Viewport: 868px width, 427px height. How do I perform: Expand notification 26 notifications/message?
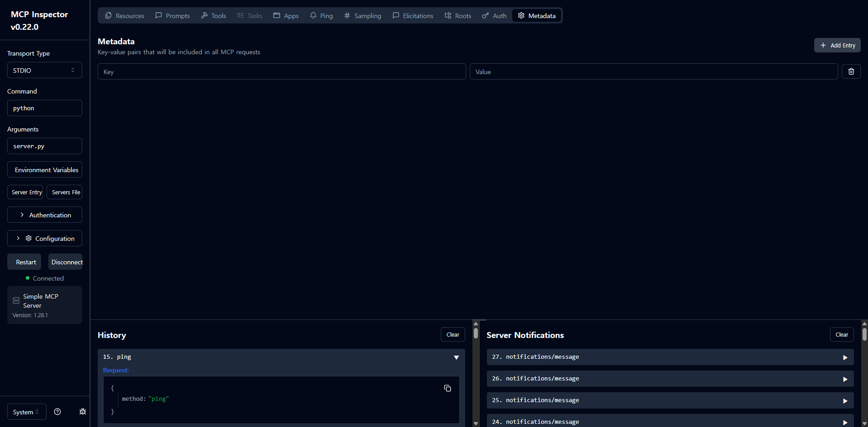[670, 378]
